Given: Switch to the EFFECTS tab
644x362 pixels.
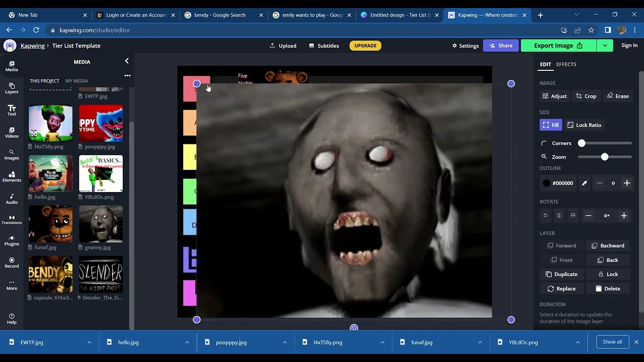Looking at the screenshot, I should pos(566,64).
